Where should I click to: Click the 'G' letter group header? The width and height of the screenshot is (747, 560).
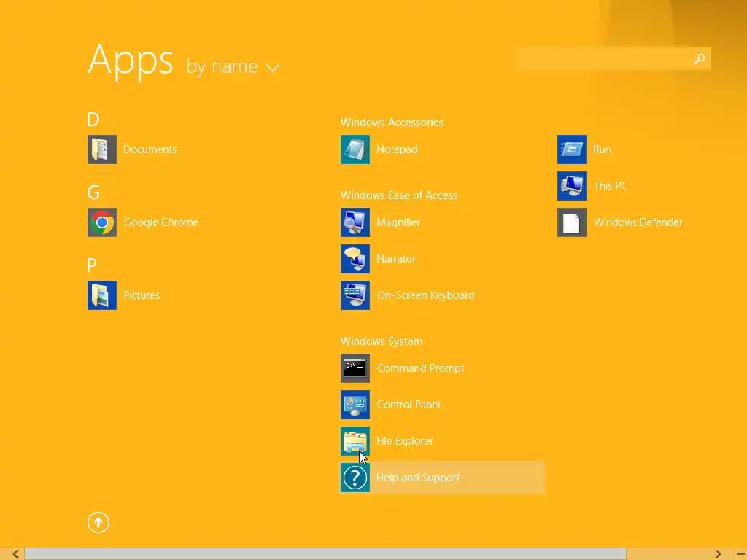93,192
